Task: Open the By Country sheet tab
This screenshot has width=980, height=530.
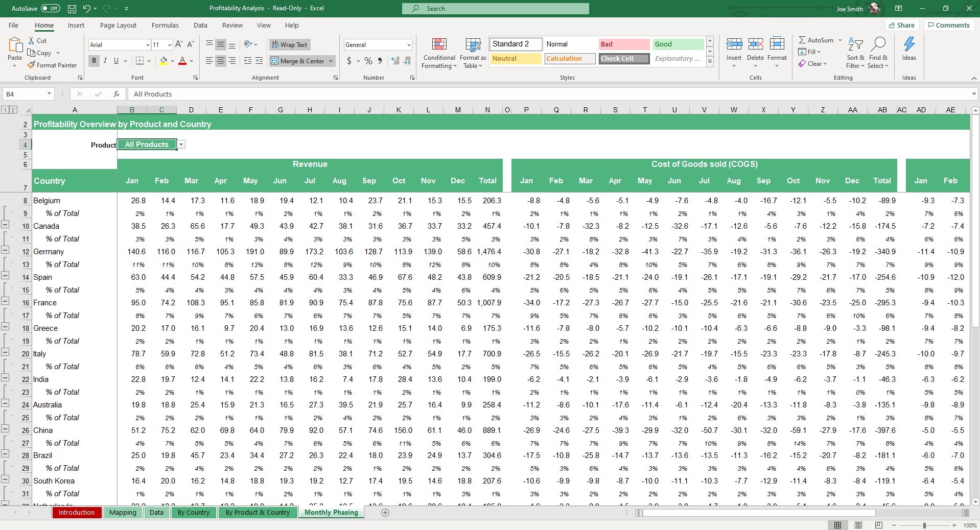Action: [194, 513]
